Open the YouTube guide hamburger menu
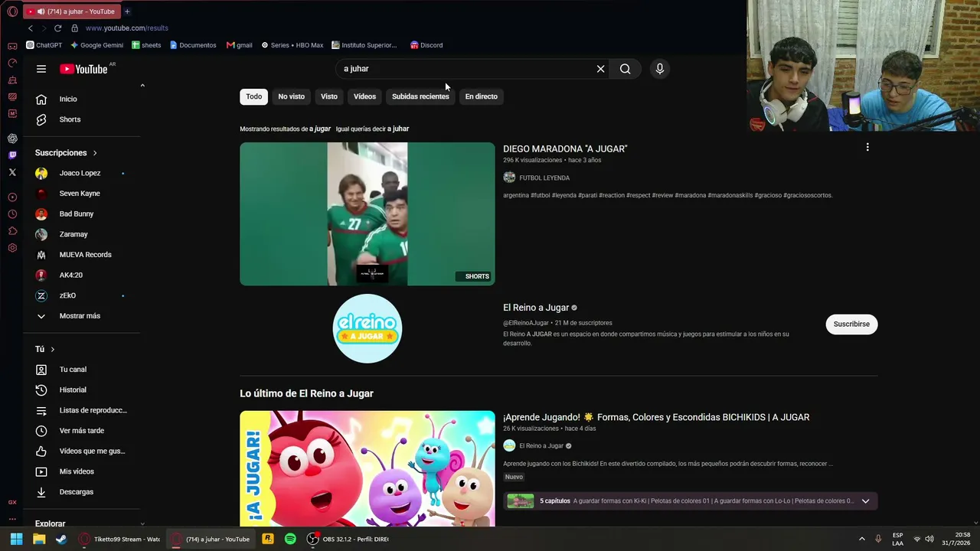This screenshot has width=980, height=551. pyautogui.click(x=41, y=69)
